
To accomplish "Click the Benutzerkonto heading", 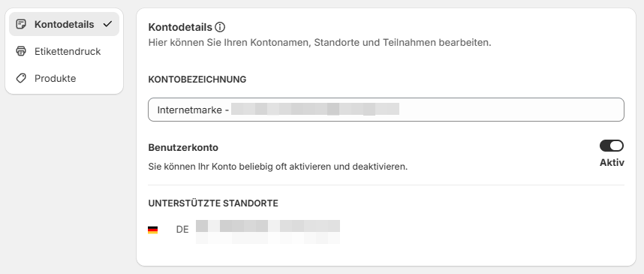I will coord(183,147).
